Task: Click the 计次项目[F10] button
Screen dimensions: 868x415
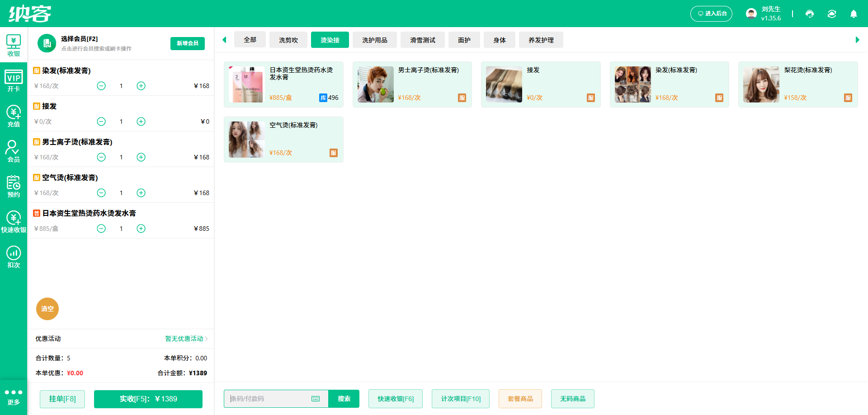Action: coord(461,399)
